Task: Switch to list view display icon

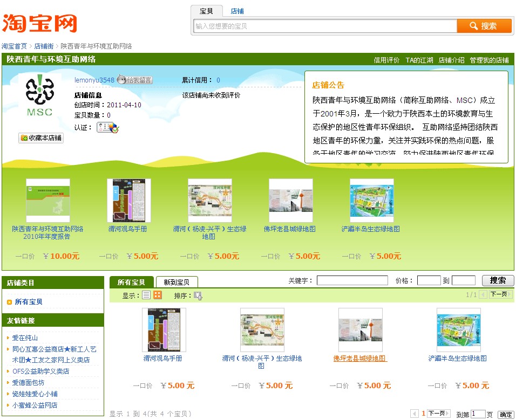Action: pos(146,295)
